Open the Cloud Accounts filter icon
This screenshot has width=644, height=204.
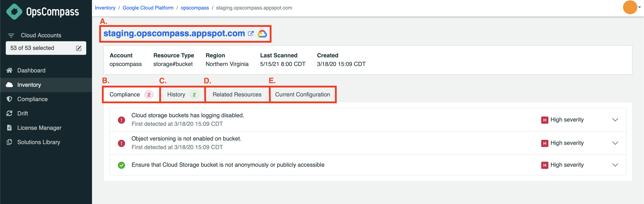pyautogui.click(x=11, y=35)
